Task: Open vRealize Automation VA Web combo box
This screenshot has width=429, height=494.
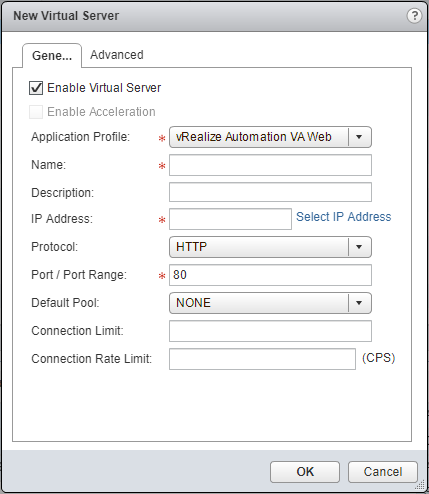Action: [270, 137]
